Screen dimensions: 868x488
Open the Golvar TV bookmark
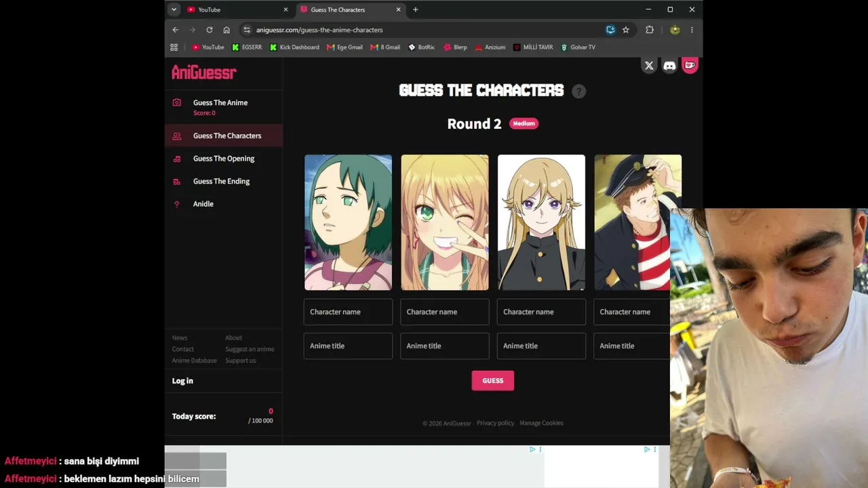[578, 47]
